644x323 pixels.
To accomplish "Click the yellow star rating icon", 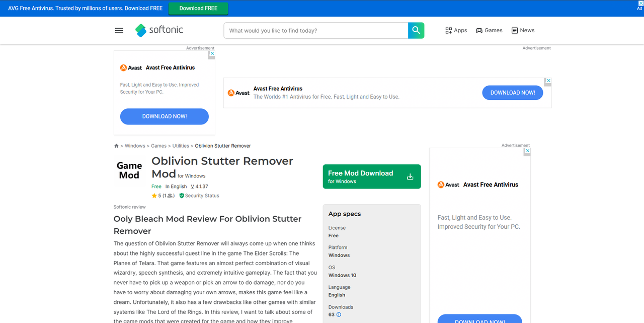I will click(x=154, y=196).
